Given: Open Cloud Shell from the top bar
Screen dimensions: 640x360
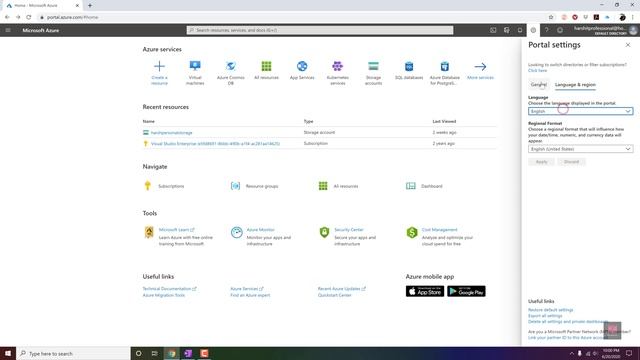Looking at the screenshot, I should [493, 30].
